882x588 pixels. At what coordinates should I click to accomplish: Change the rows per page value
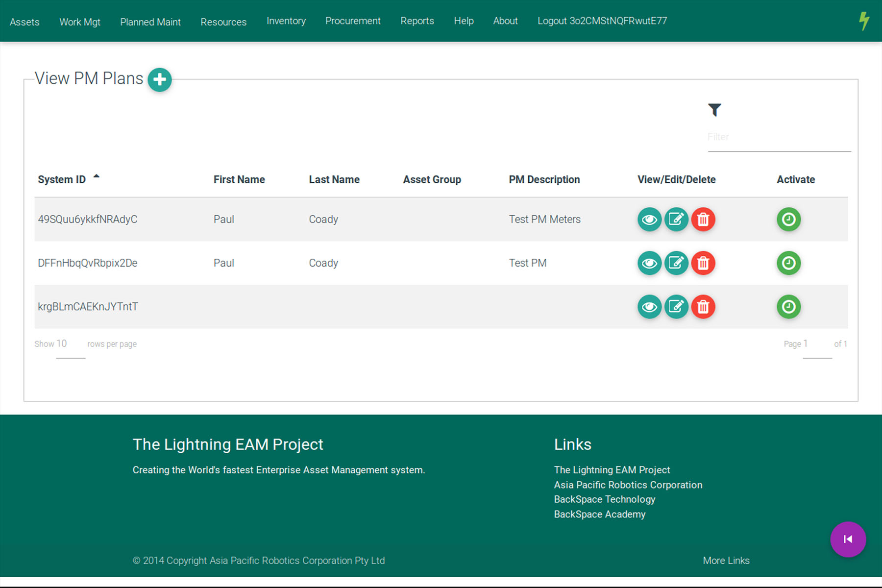pyautogui.click(x=71, y=344)
